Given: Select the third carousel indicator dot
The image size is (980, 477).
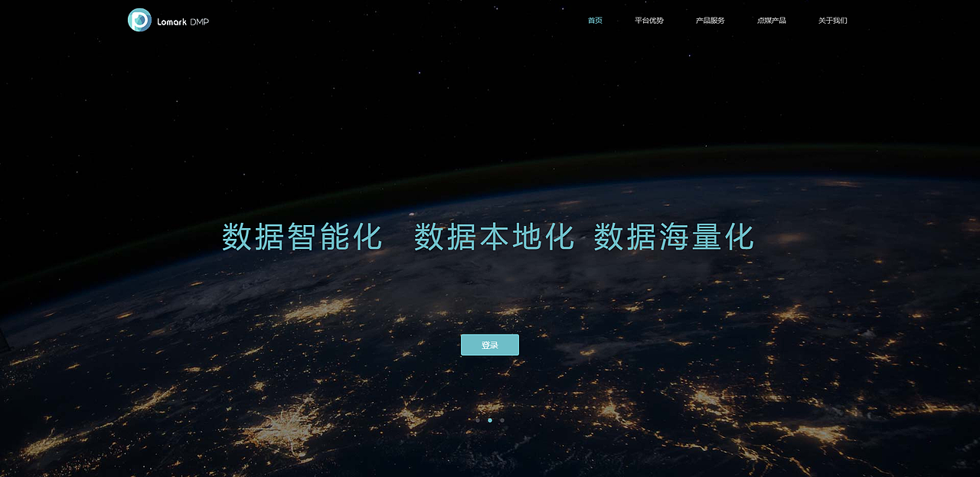Looking at the screenshot, I should [x=502, y=420].
